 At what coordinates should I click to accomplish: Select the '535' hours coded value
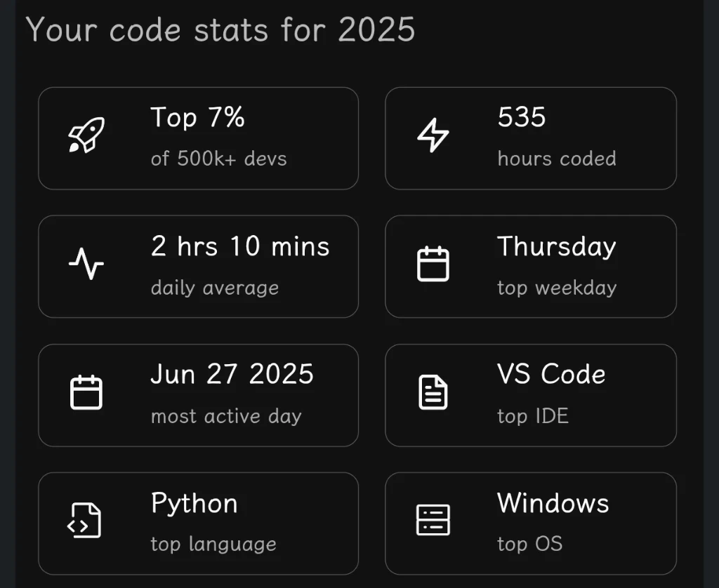click(x=522, y=117)
